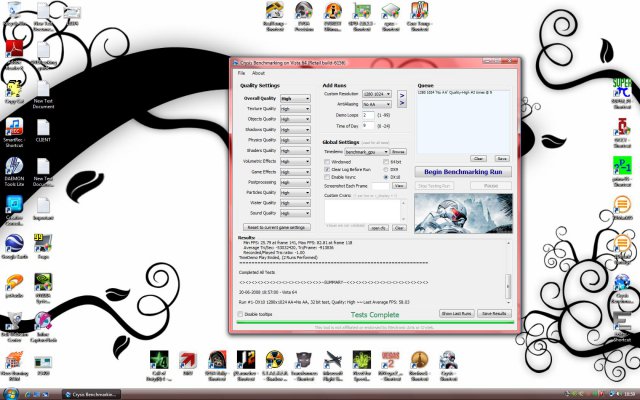
Task: Open the Sound Quality dropdown
Action: pyautogui.click(x=295, y=213)
